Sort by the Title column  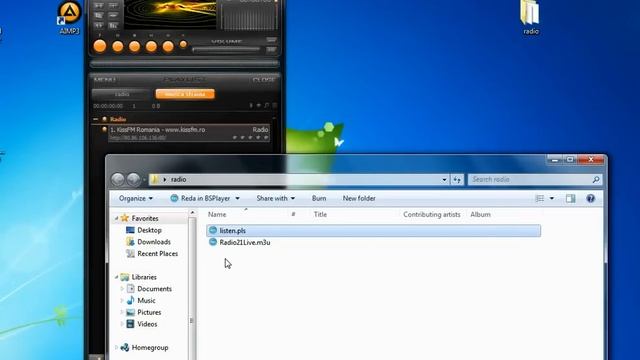[320, 214]
